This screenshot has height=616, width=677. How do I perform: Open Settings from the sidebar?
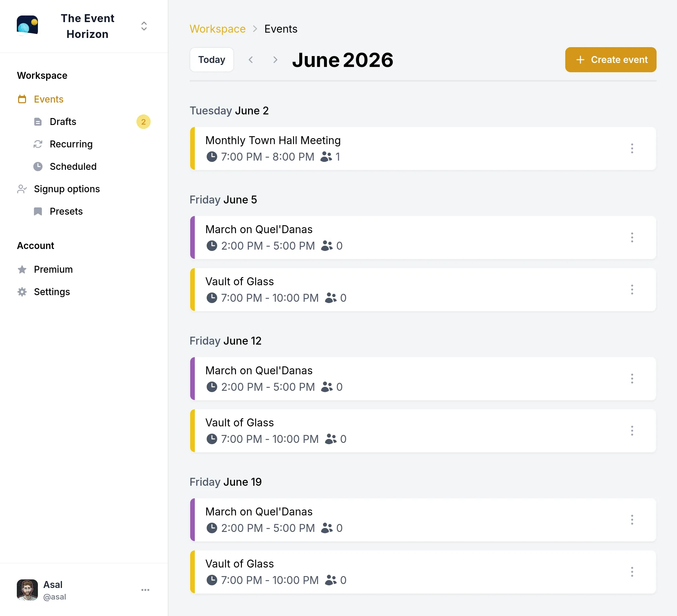pos(52,292)
